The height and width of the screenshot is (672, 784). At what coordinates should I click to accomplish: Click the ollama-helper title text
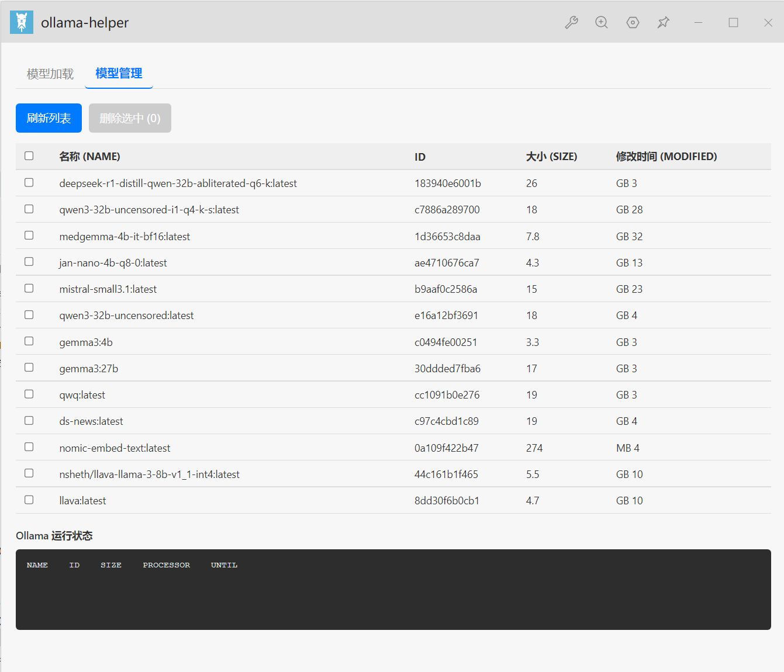(x=85, y=23)
